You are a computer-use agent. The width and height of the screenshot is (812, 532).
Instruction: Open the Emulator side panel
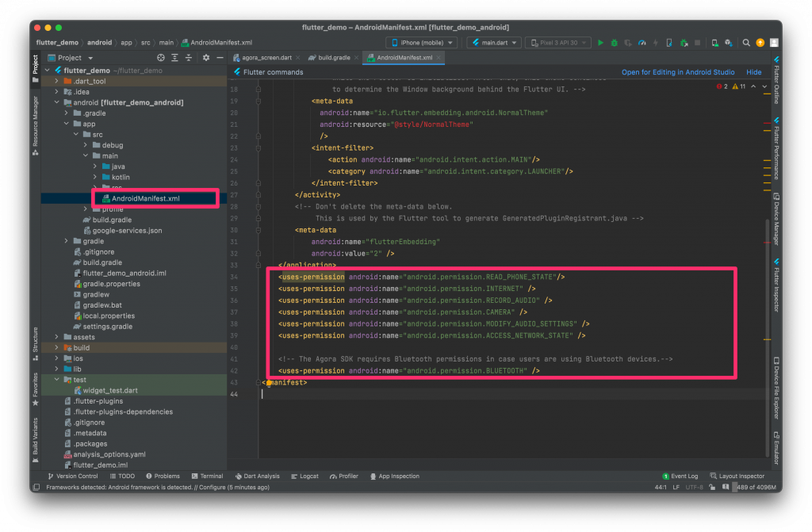pos(776,448)
